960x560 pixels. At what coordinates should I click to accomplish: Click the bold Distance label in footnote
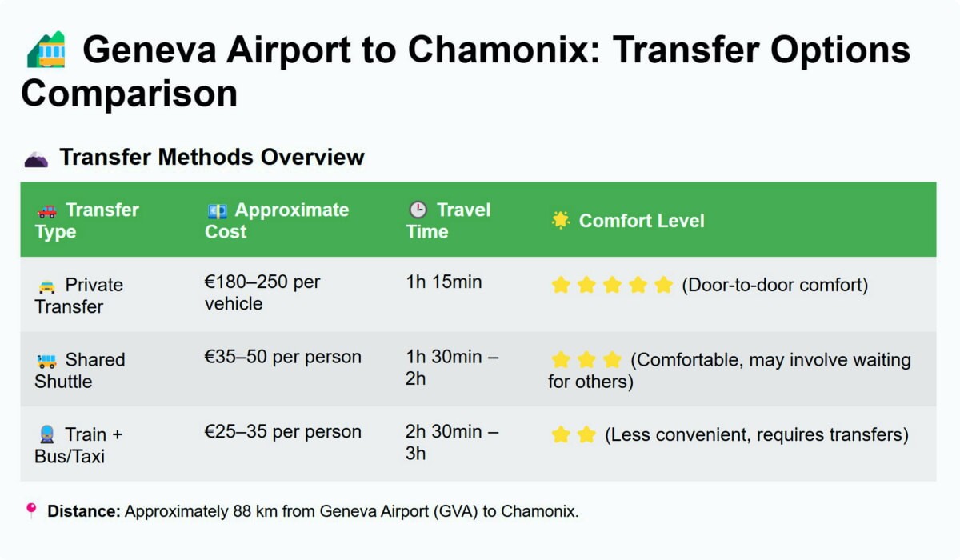(84, 511)
